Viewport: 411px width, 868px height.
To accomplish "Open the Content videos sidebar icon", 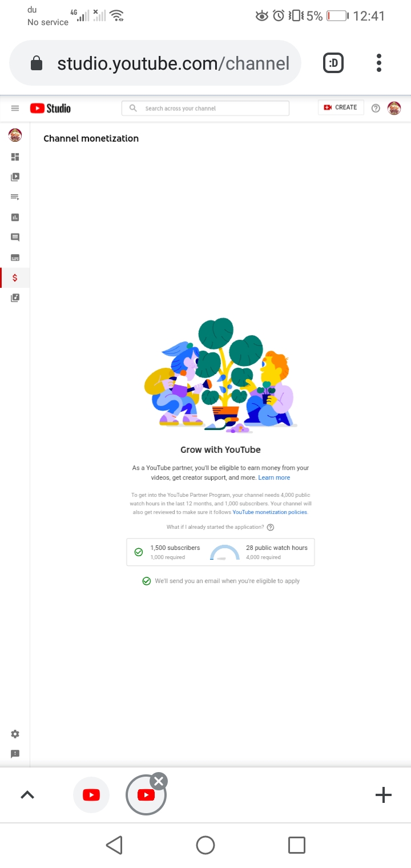I will pyautogui.click(x=15, y=177).
